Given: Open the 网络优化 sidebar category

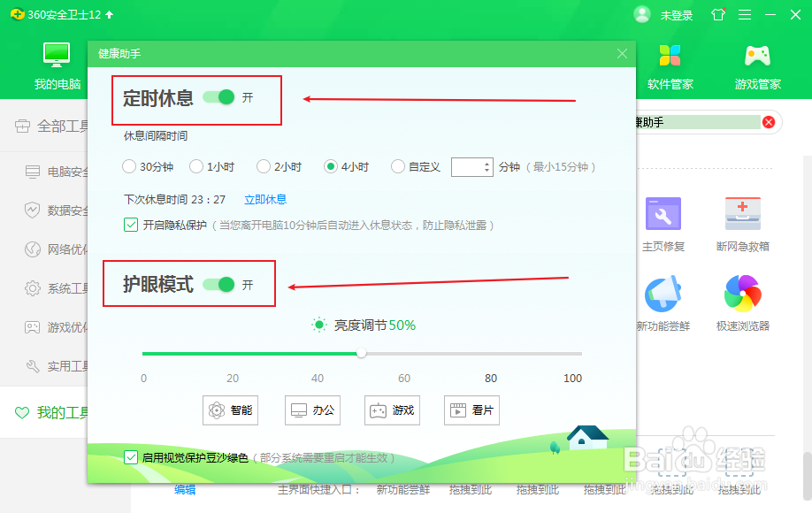Looking at the screenshot, I should (x=57, y=249).
